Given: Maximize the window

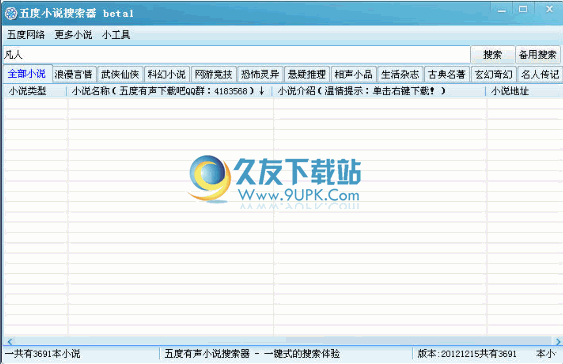Looking at the screenshot, I should (523, 9).
